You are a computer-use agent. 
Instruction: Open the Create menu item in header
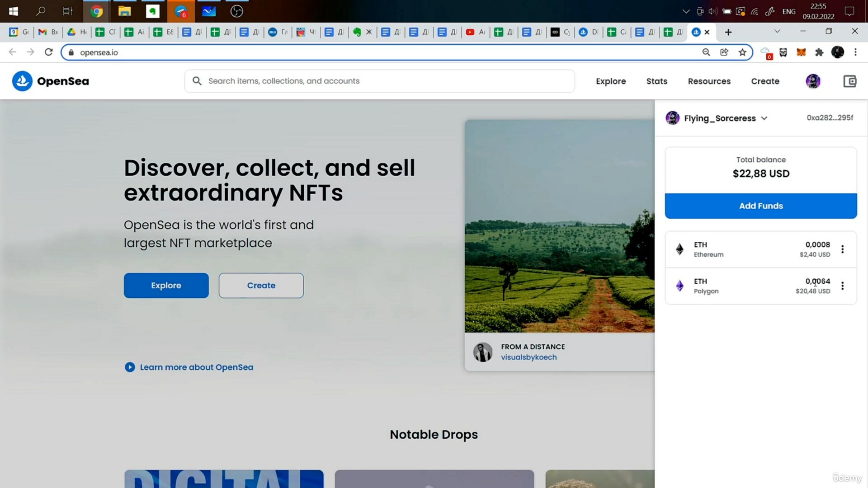click(x=765, y=81)
